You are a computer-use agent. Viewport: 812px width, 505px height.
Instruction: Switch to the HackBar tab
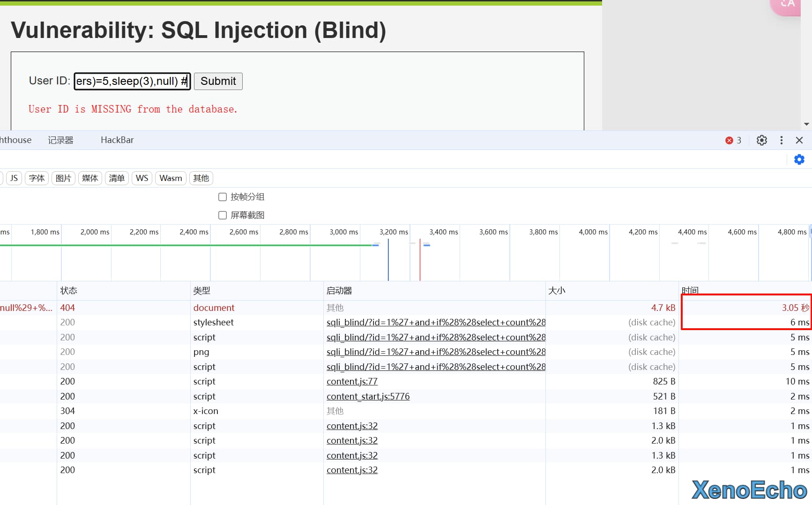click(x=117, y=140)
